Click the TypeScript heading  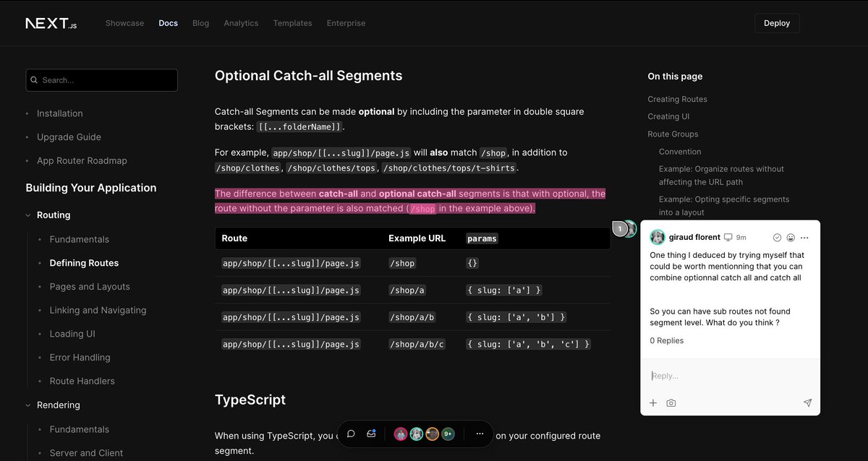tap(250, 400)
